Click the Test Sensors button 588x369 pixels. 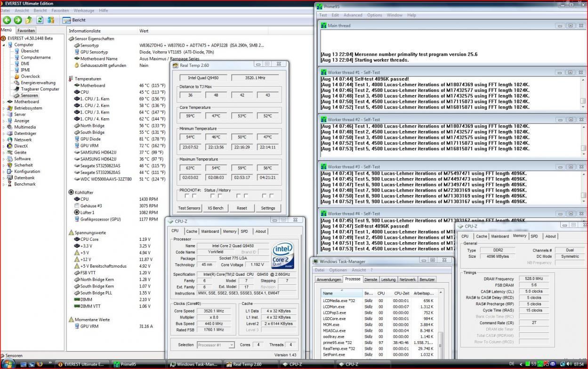189,208
